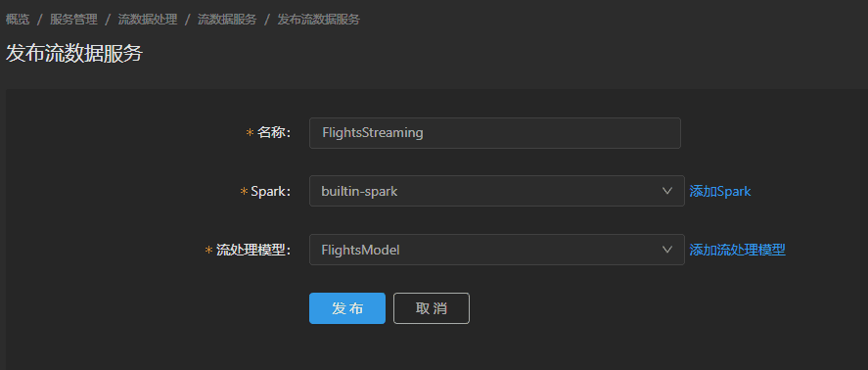Open the builtin-spark combo box
868x370 pixels.
(x=496, y=191)
